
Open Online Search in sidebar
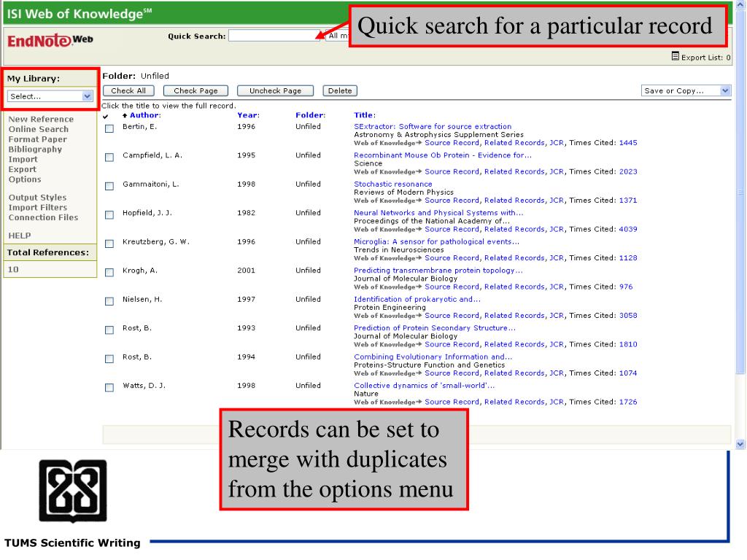(x=39, y=129)
